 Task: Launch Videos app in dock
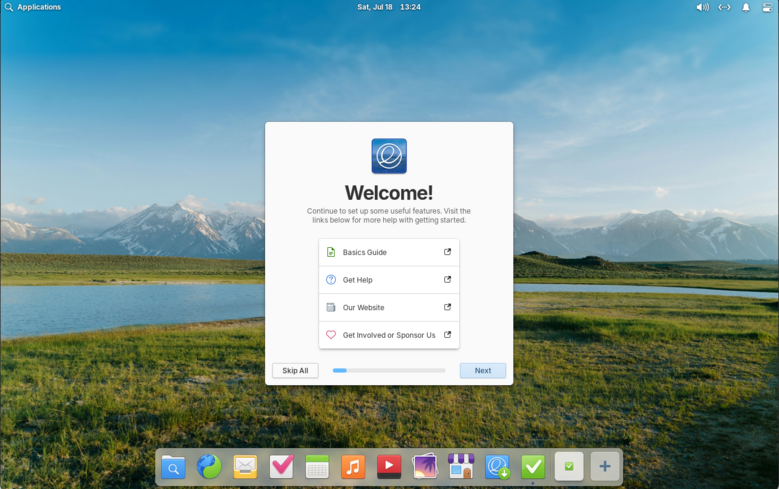[389, 467]
